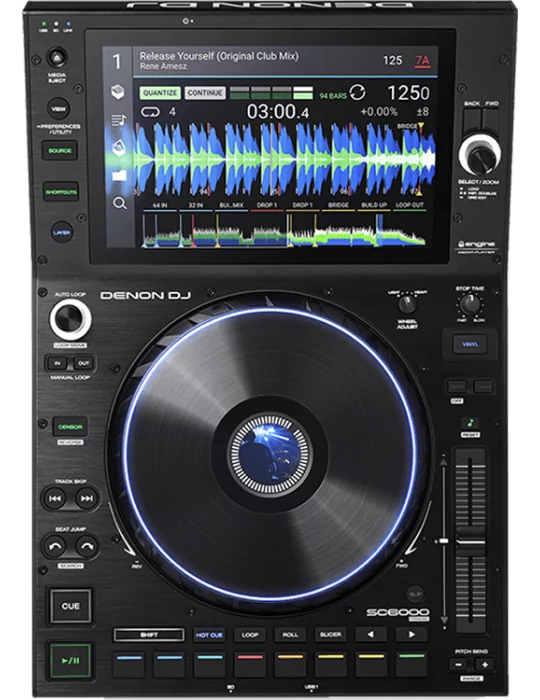Nudge pitch bend minus button
Screen dimensions: 540x700
[x=458, y=665]
